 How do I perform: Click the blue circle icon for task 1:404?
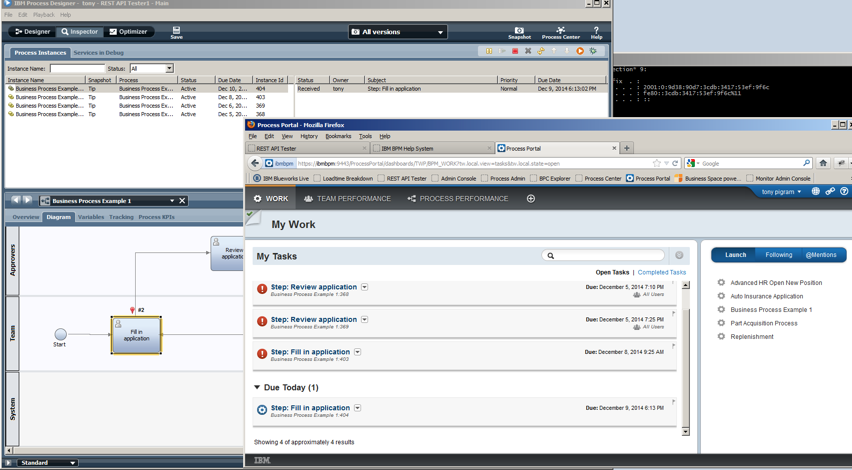click(262, 410)
